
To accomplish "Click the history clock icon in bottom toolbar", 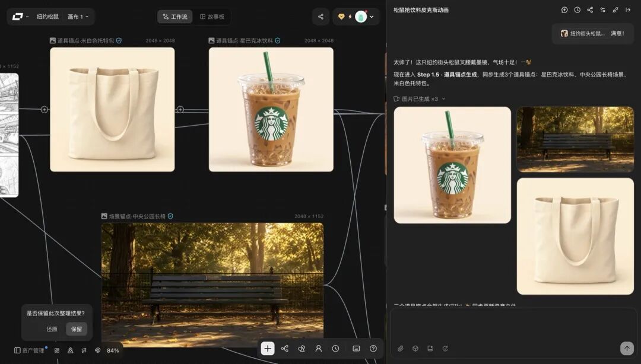I will click(335, 349).
